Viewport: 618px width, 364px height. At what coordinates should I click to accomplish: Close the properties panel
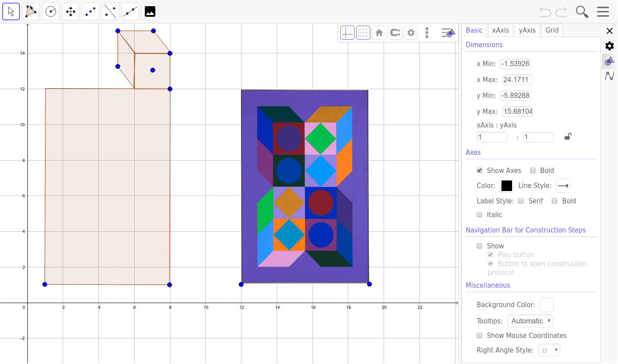pos(610,31)
